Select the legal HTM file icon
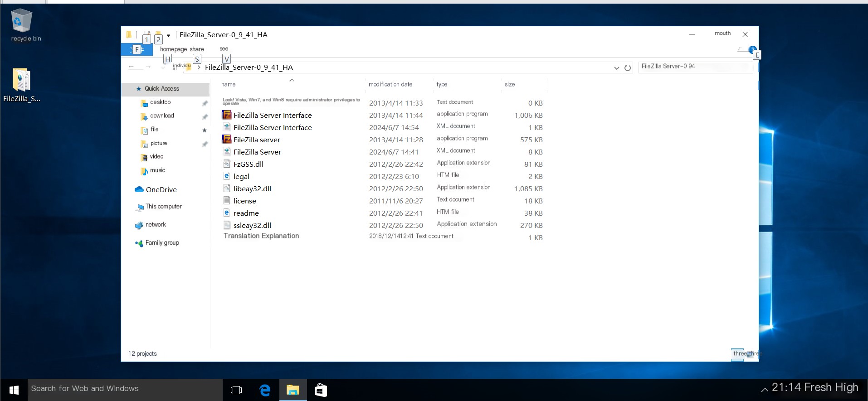868x401 pixels. click(227, 176)
